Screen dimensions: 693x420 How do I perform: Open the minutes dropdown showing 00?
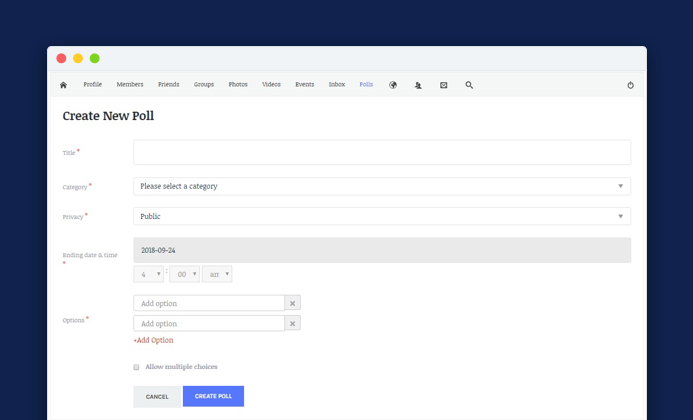184,274
